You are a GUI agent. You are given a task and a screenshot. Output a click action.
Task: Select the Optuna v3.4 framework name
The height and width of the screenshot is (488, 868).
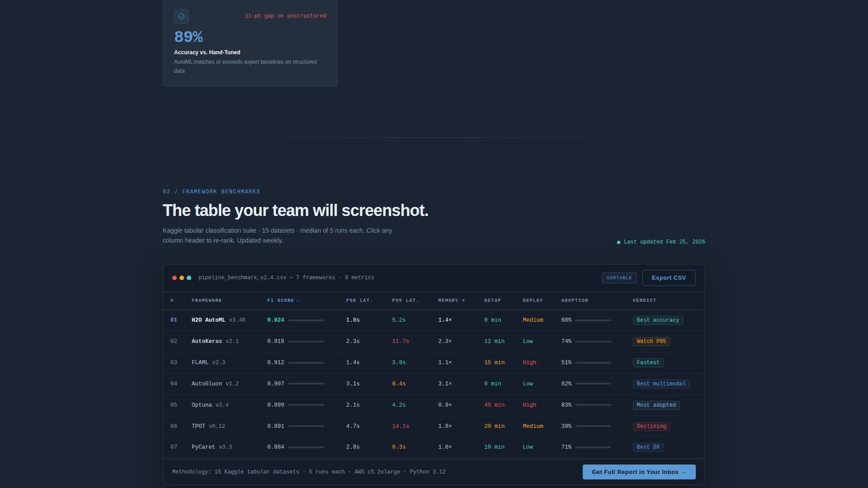coord(210,405)
